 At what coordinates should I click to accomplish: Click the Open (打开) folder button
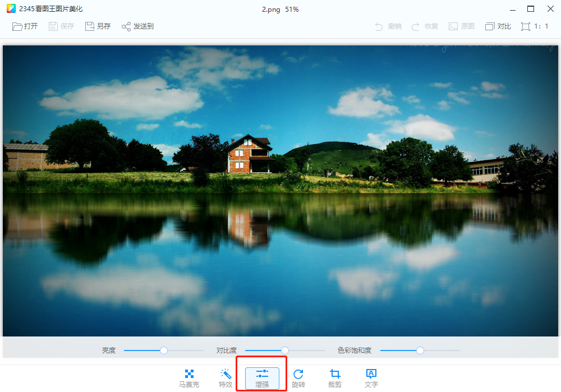pyautogui.click(x=25, y=26)
